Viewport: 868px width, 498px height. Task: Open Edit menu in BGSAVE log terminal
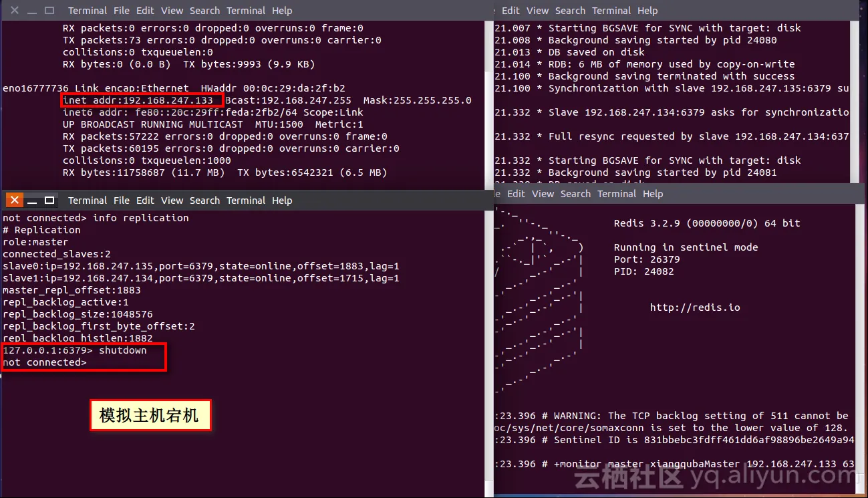(511, 11)
